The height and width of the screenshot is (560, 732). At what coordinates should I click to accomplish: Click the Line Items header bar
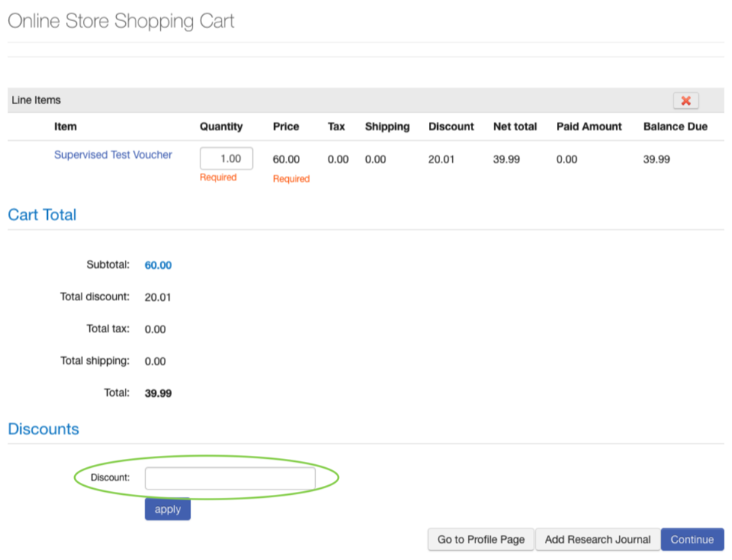click(366, 100)
